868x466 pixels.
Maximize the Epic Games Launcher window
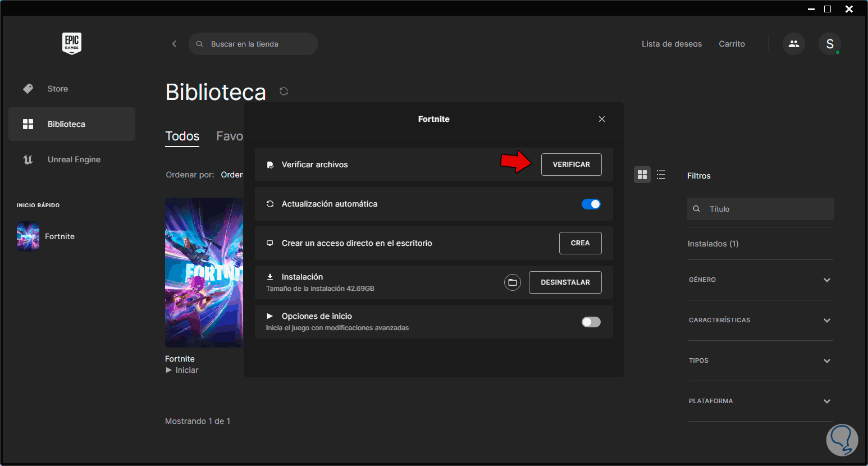(828, 9)
